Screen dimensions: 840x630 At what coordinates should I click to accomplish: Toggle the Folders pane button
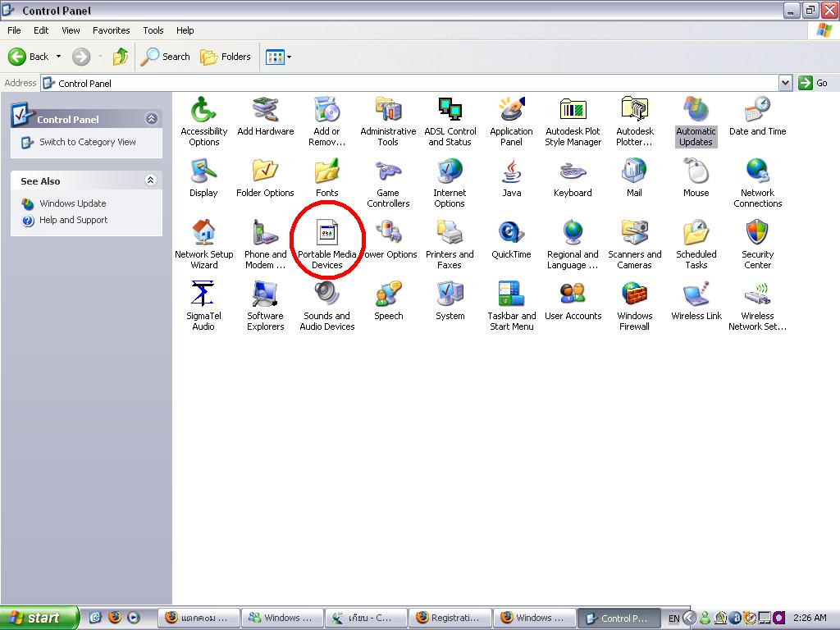226,57
